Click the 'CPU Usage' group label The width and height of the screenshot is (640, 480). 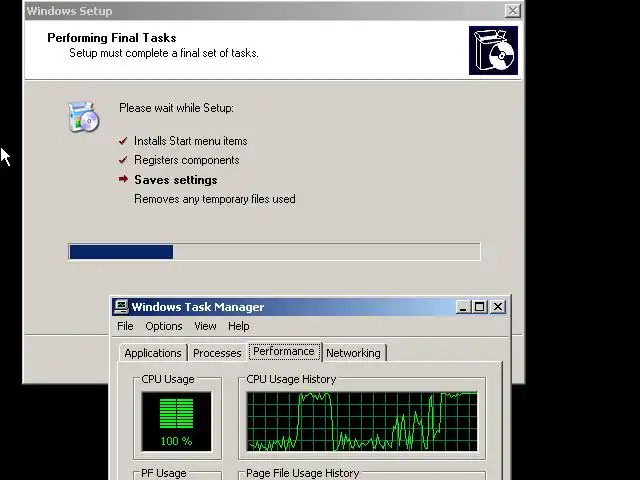pyautogui.click(x=168, y=379)
